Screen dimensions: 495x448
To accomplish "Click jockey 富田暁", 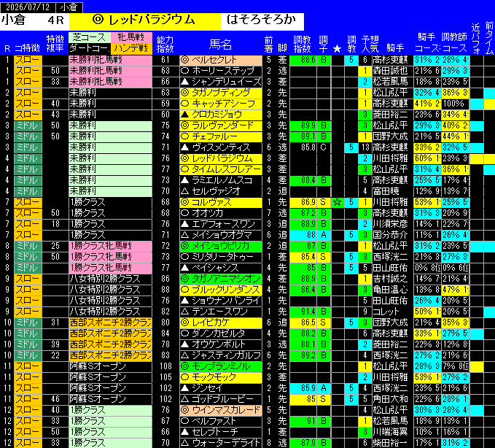I will tap(392, 191).
